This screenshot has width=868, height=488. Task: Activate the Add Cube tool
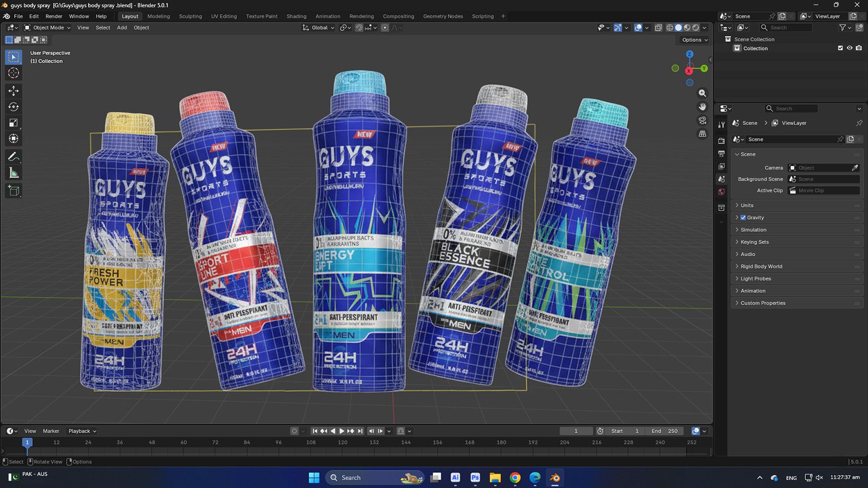point(14,191)
